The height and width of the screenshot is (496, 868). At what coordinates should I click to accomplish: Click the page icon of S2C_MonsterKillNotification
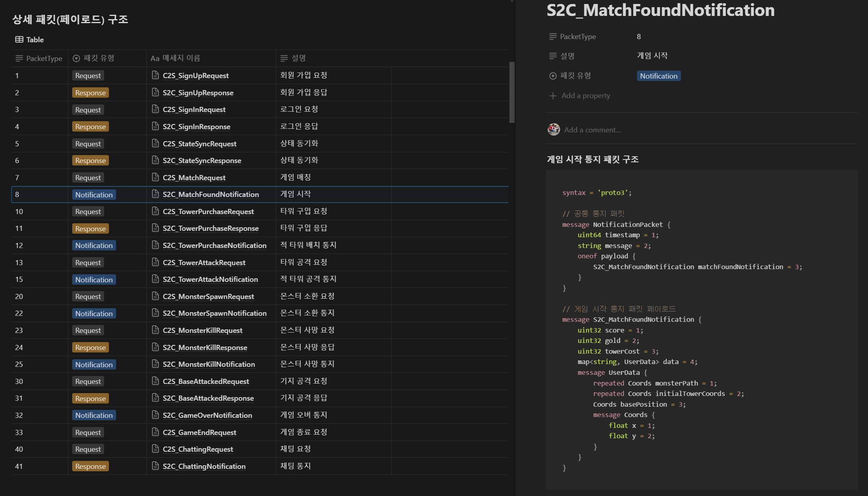[156, 364]
